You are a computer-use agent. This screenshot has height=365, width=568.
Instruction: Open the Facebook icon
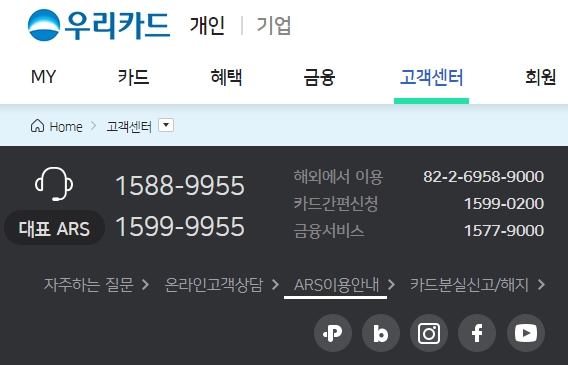[x=477, y=333]
